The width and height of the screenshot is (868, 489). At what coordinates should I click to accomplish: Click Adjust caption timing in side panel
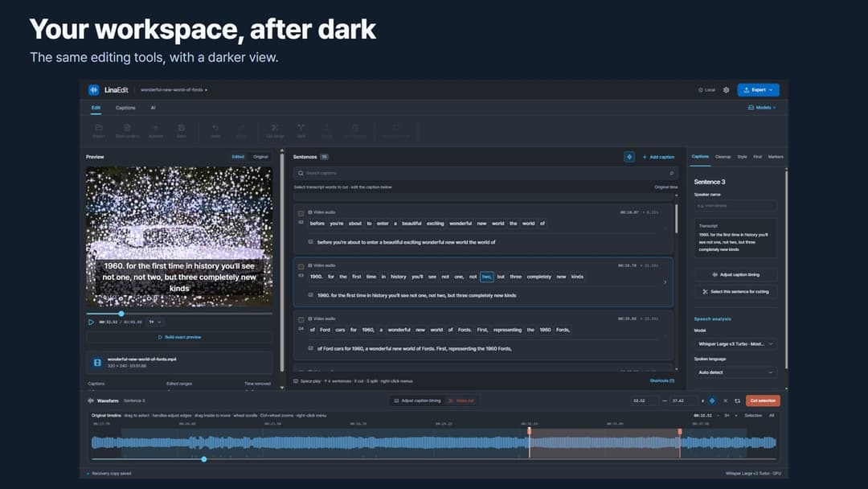735,274
